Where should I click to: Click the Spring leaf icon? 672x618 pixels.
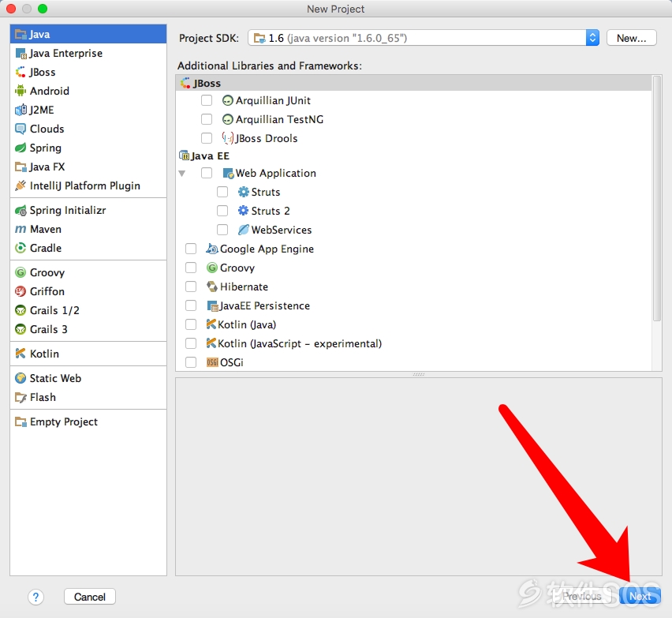pyautogui.click(x=21, y=148)
